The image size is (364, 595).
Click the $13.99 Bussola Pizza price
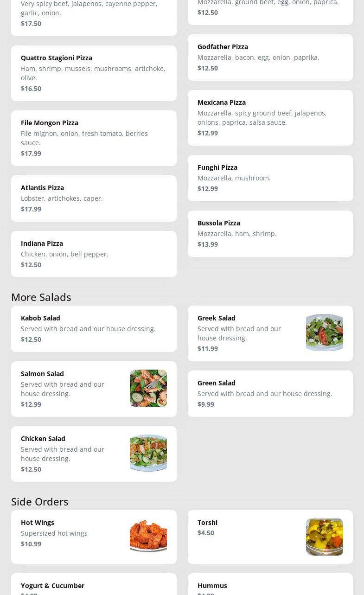[208, 244]
